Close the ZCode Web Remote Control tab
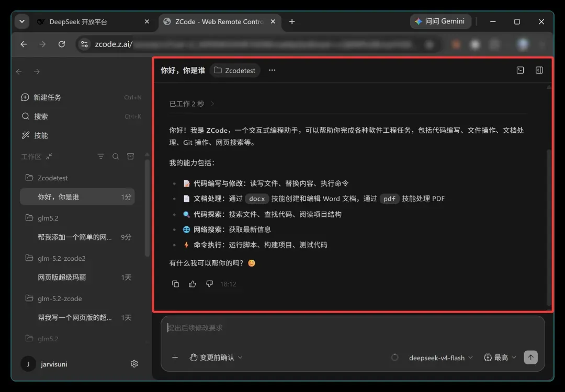 coord(273,21)
